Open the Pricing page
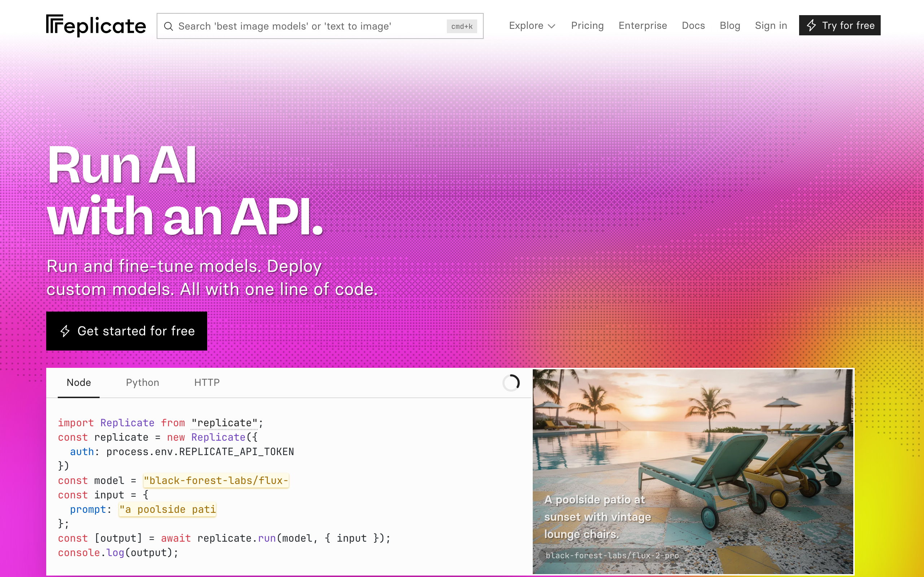This screenshot has height=577, width=924. point(587,26)
